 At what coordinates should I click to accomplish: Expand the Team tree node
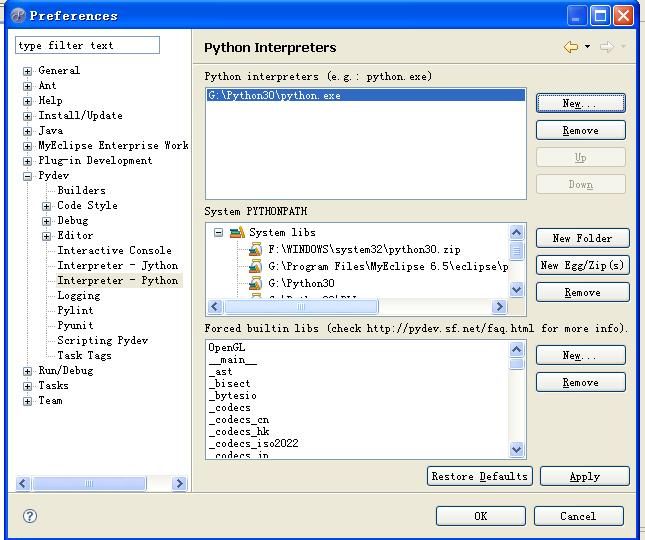[27, 401]
